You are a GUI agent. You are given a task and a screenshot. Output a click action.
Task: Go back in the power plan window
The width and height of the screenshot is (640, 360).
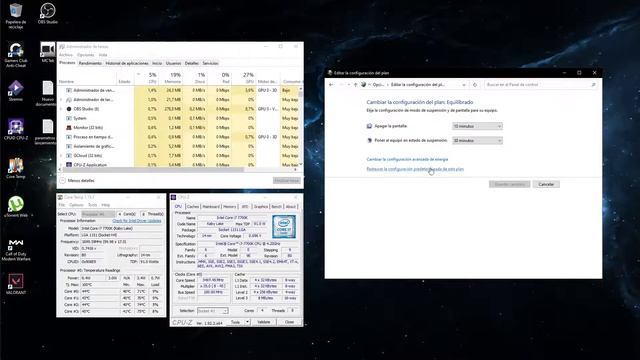pos(331,84)
